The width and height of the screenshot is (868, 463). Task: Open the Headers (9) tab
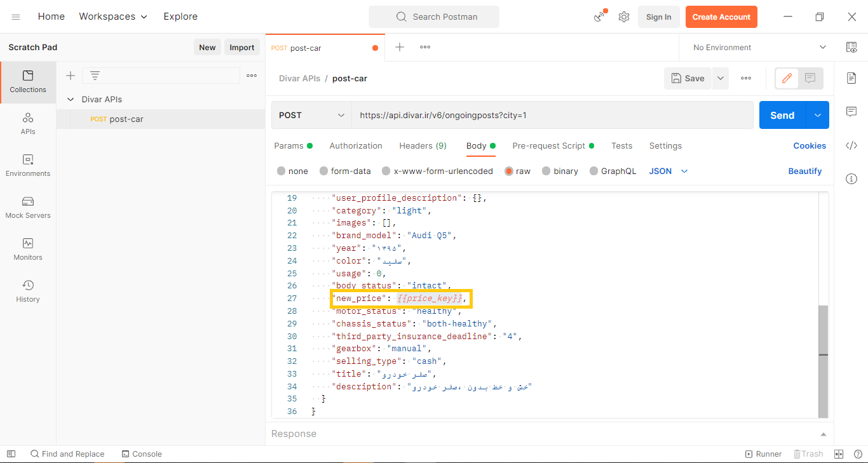[x=423, y=145]
